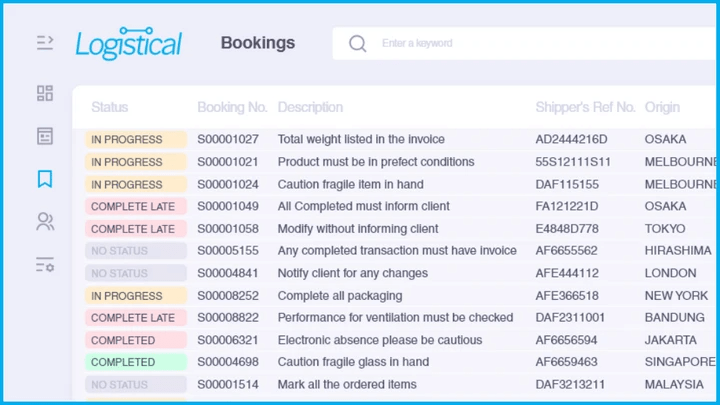Open the list settings icon in sidebar
The image size is (720, 405).
pos(45,265)
